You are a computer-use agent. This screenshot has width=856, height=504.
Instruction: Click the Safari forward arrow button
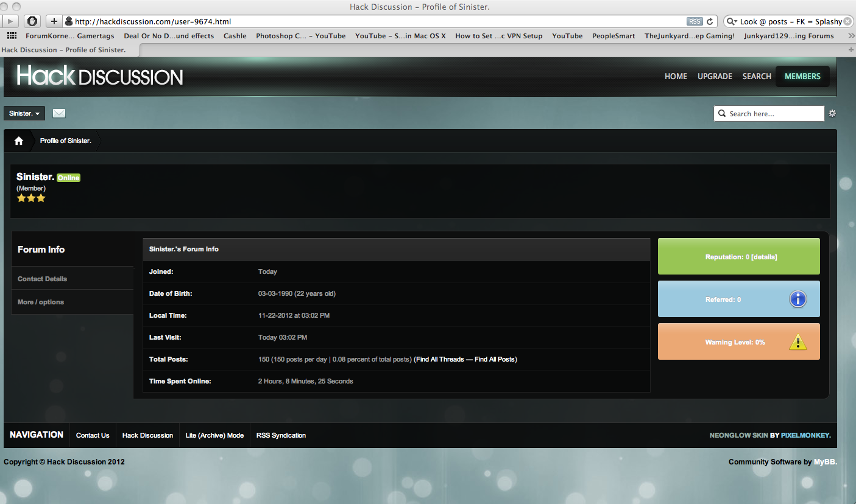(10, 21)
